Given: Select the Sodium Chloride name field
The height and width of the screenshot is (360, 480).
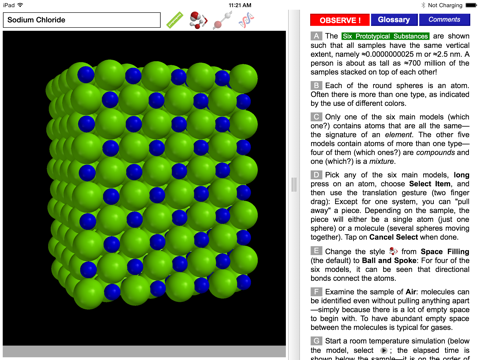Looking at the screenshot, I should [82, 20].
